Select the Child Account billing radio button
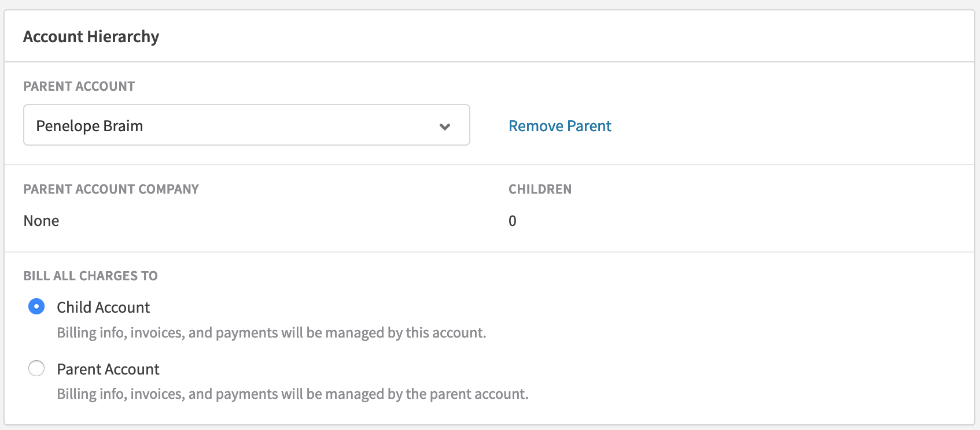Viewport: 980px width, 430px height. 36,306
